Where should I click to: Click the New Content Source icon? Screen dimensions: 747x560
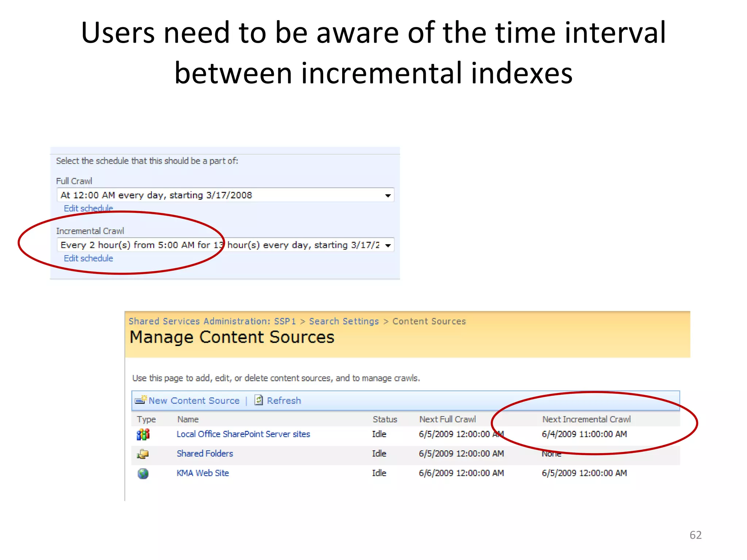pos(141,400)
